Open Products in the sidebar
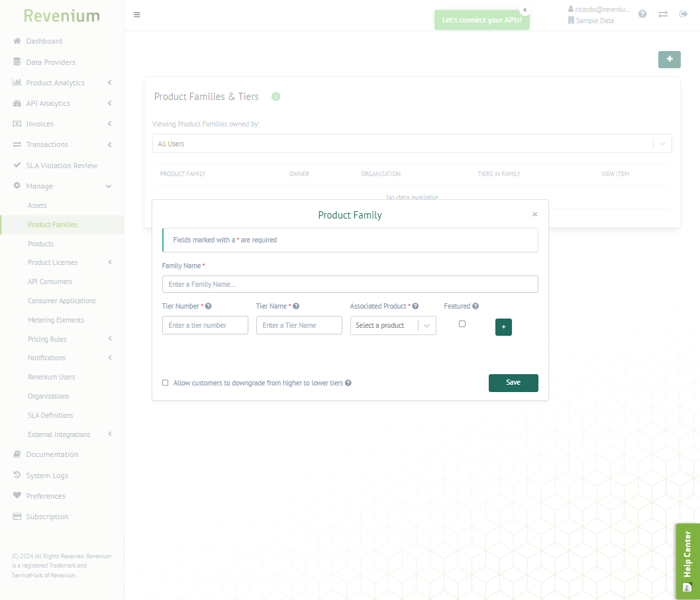The width and height of the screenshot is (700, 600). pos(40,244)
